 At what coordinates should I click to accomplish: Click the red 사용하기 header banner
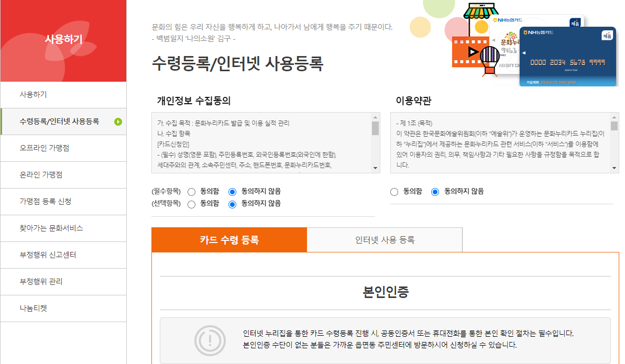(63, 41)
